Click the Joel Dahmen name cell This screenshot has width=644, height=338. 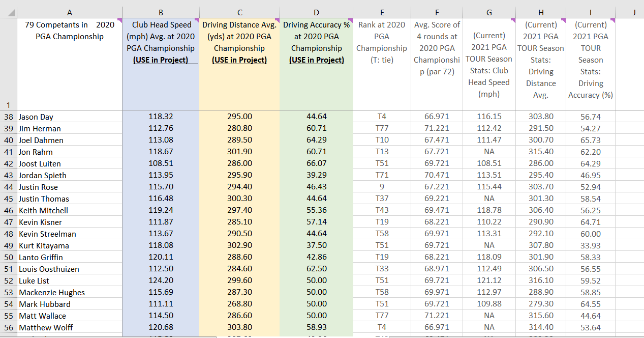[x=70, y=140]
